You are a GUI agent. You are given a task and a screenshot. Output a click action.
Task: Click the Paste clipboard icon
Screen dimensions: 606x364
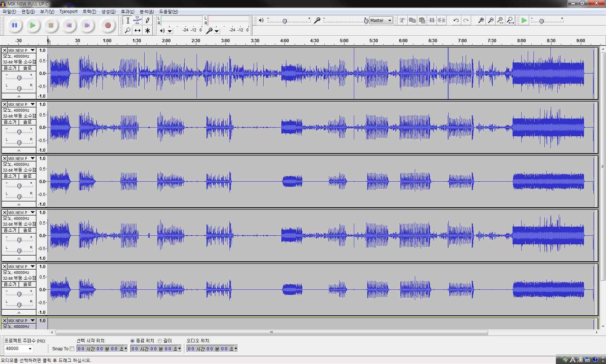pos(422,20)
